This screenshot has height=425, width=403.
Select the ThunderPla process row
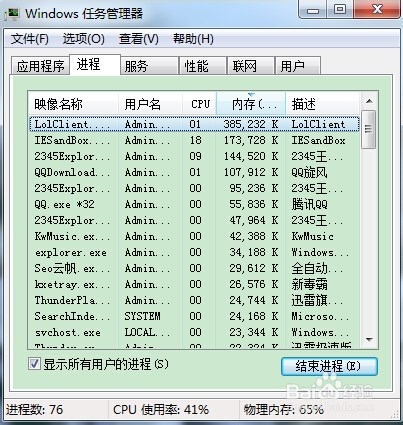tap(194, 300)
